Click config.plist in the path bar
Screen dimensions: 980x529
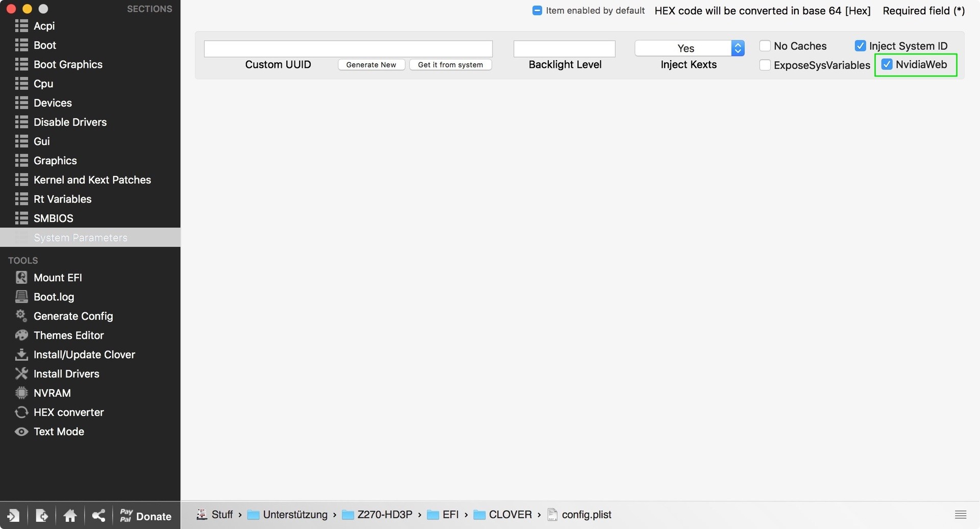579,515
